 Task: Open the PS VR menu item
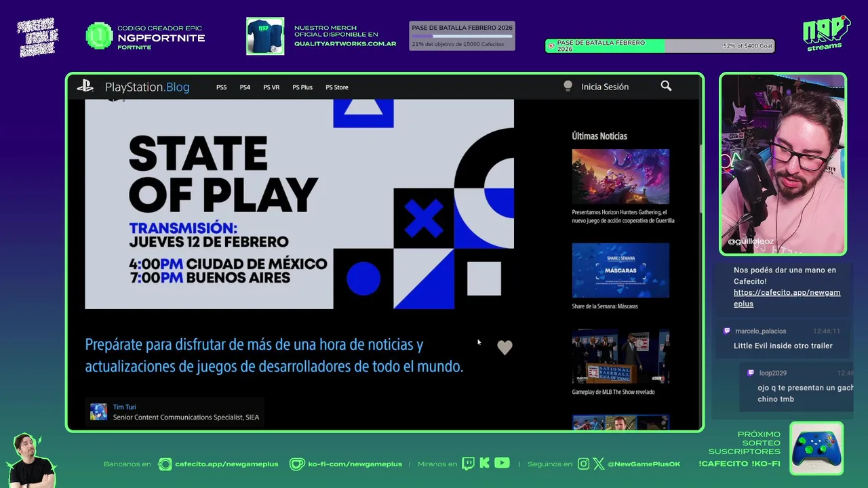coord(271,87)
